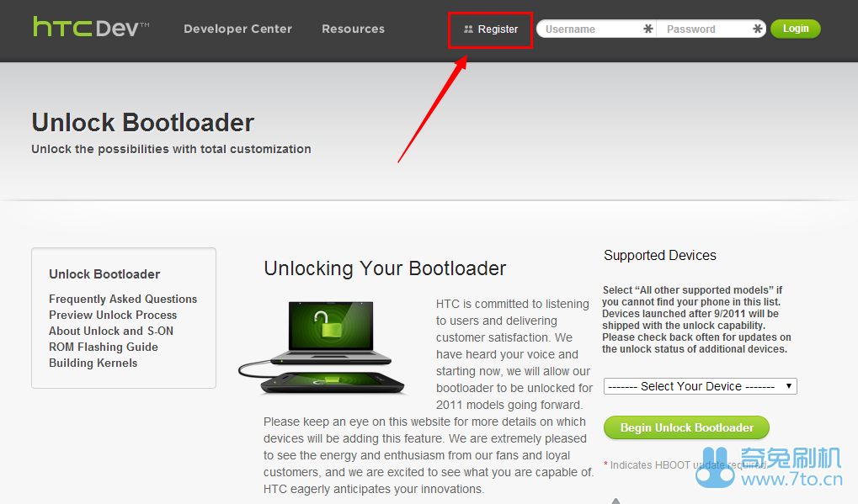The width and height of the screenshot is (858, 504).
Task: Click the people icon beside Register
Action: [x=471, y=29]
